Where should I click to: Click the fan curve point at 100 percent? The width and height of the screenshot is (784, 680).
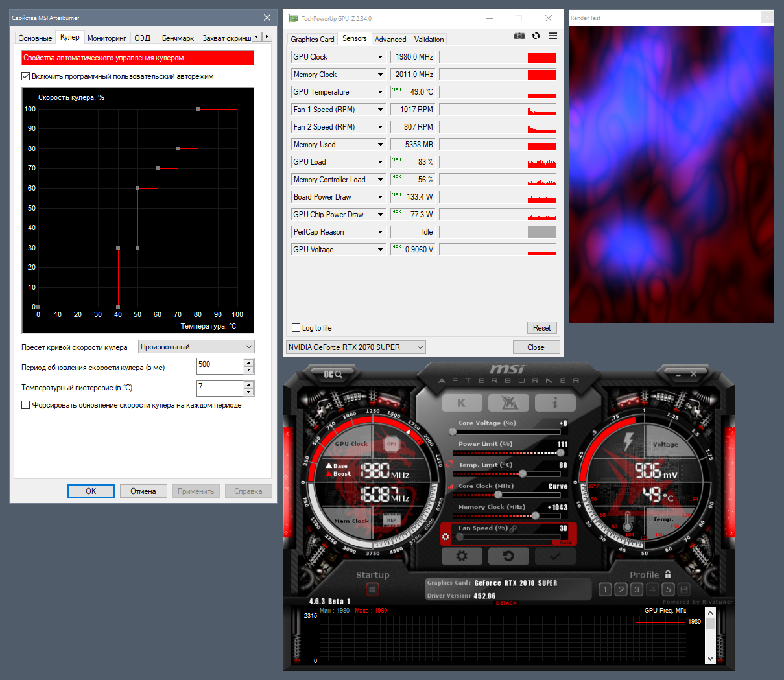coord(198,109)
